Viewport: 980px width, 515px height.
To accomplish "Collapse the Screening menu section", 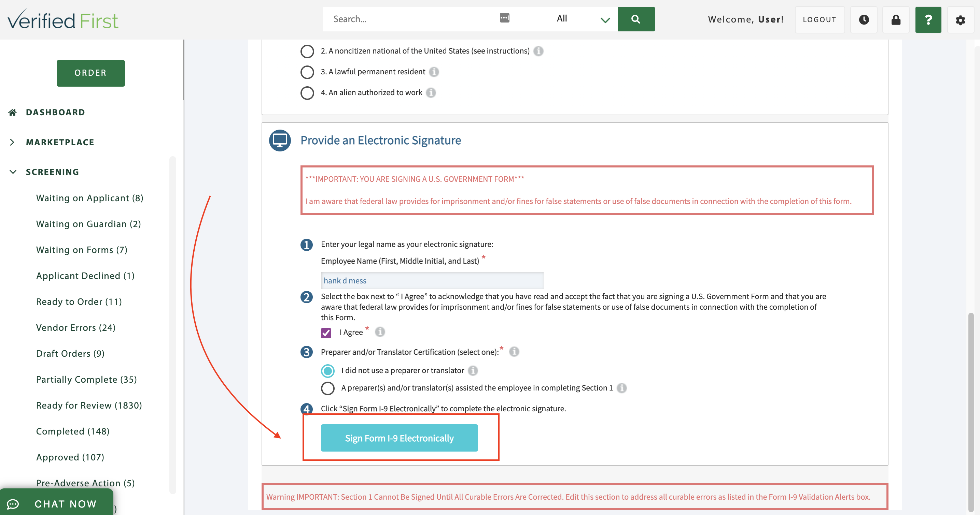I will coord(13,172).
